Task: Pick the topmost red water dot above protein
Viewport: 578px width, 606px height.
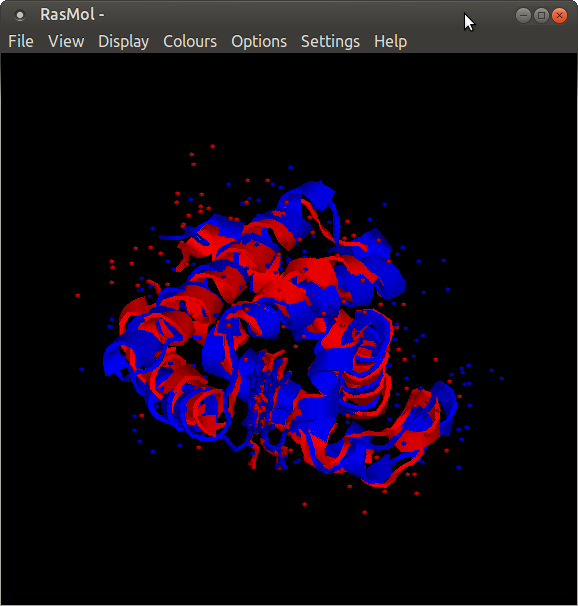Action: (x=212, y=146)
